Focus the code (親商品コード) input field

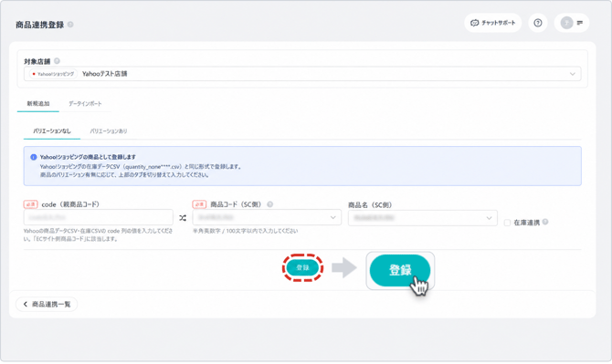point(99,217)
